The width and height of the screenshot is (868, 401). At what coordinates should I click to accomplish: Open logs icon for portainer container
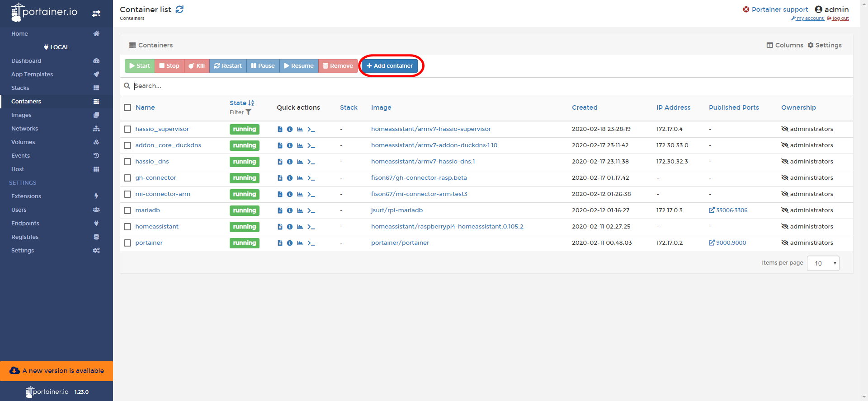(x=280, y=243)
